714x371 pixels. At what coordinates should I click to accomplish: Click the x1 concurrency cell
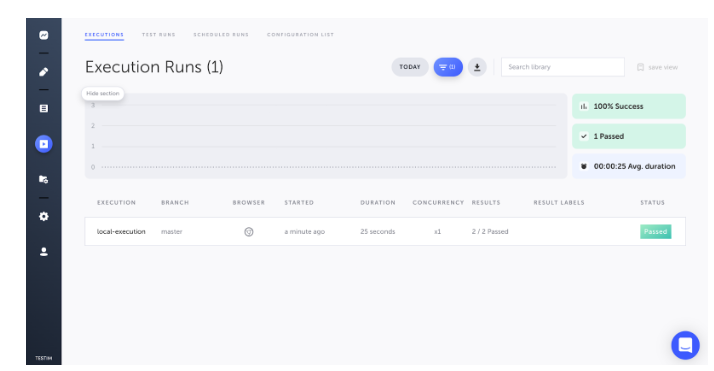(x=438, y=232)
